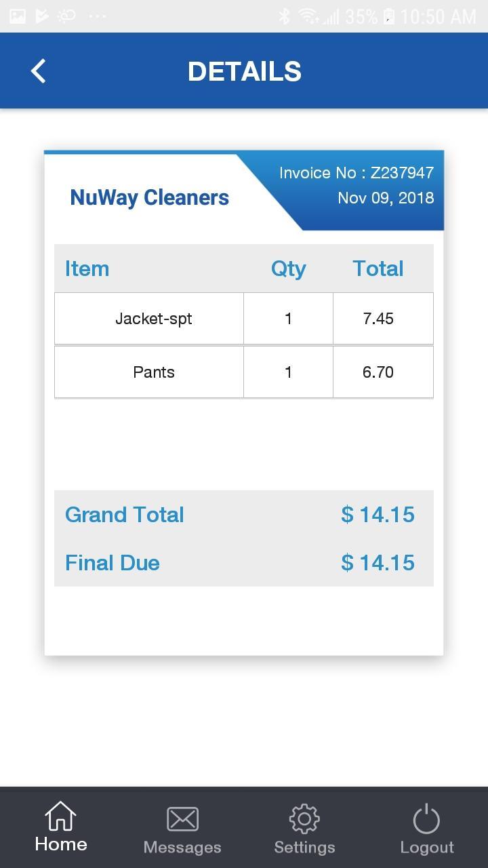
Task: Tap the Wi-Fi signal status icon
Action: pyautogui.click(x=309, y=16)
